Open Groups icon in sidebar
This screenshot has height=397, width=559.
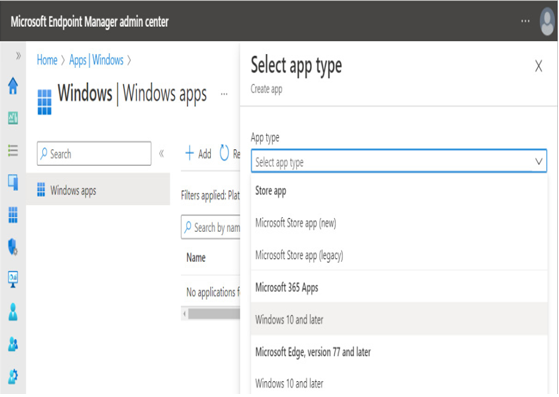tap(13, 344)
